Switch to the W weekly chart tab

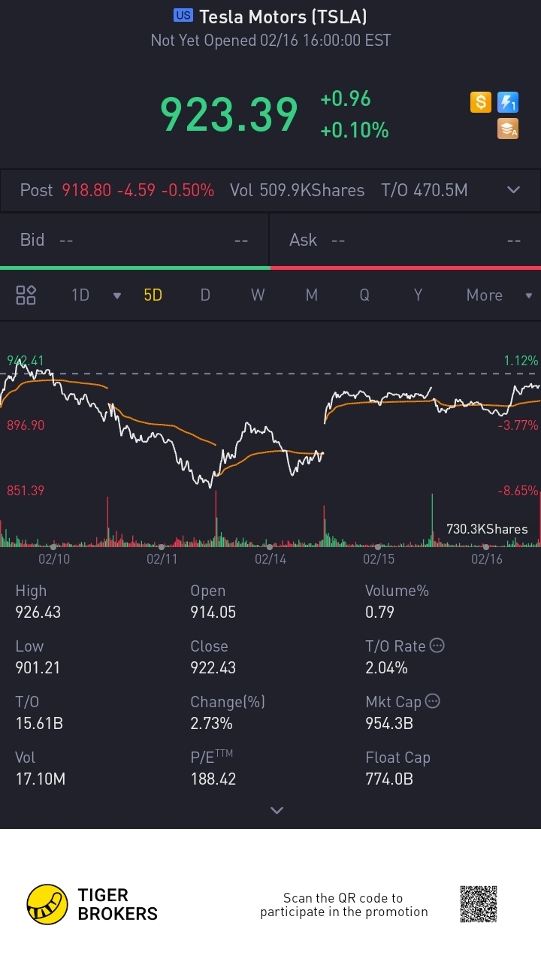pyautogui.click(x=258, y=295)
